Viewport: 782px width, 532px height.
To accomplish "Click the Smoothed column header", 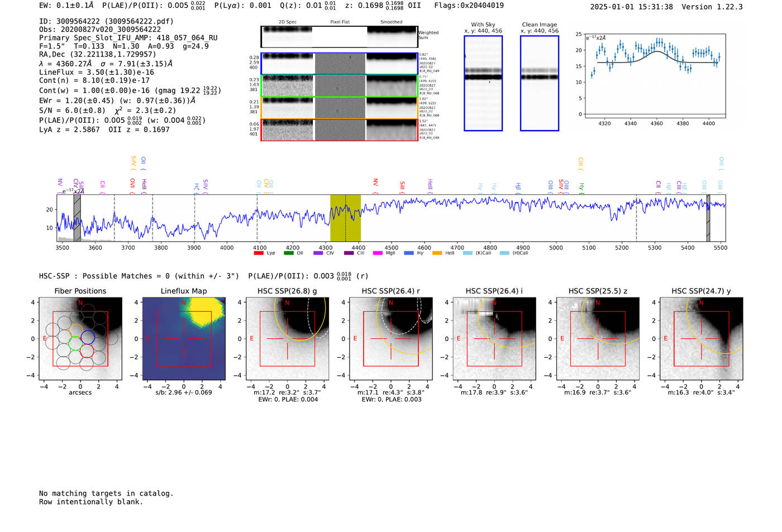I will [x=391, y=22].
